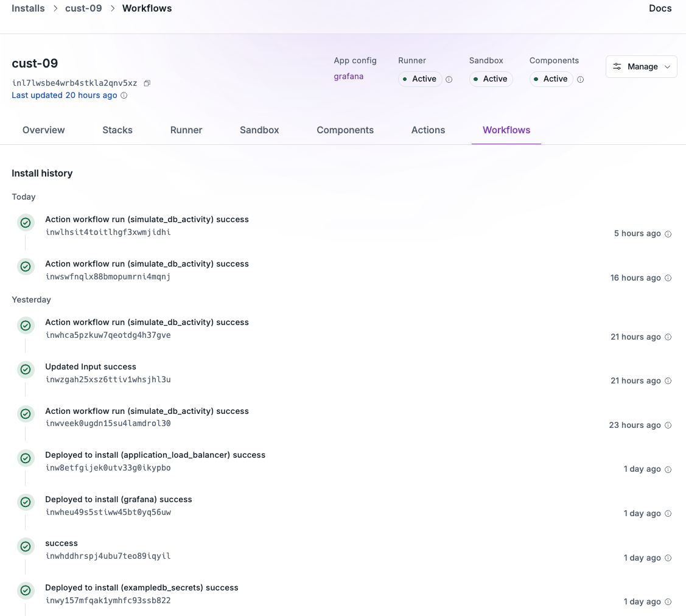Click the info icon beside Components Active badge
Screen dimensions: 686x616
(580, 79)
